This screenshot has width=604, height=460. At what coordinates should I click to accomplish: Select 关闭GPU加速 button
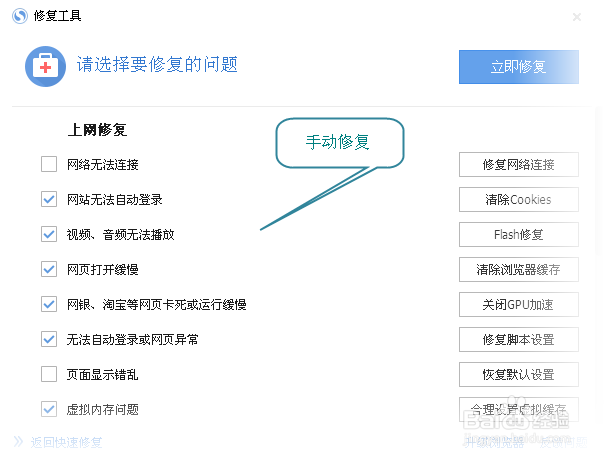[518, 305]
